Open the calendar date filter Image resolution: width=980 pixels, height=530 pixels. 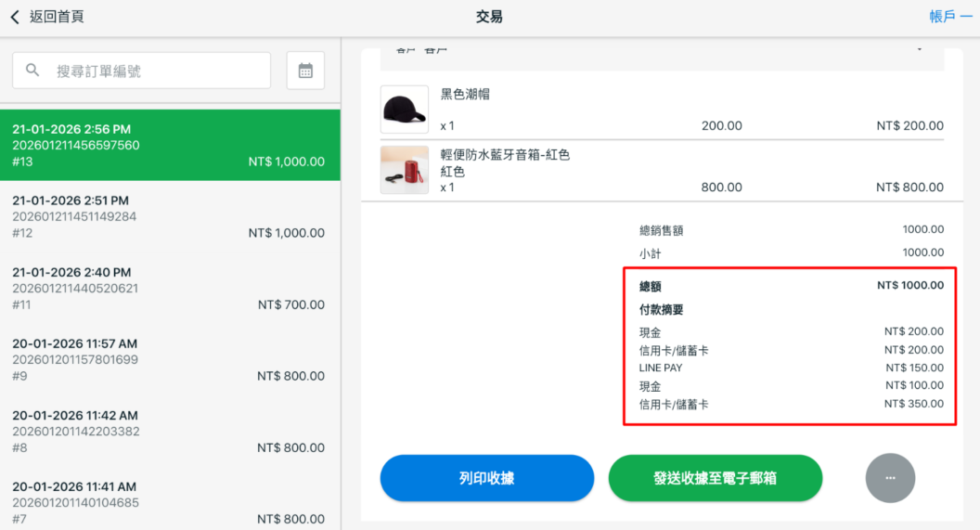305,71
